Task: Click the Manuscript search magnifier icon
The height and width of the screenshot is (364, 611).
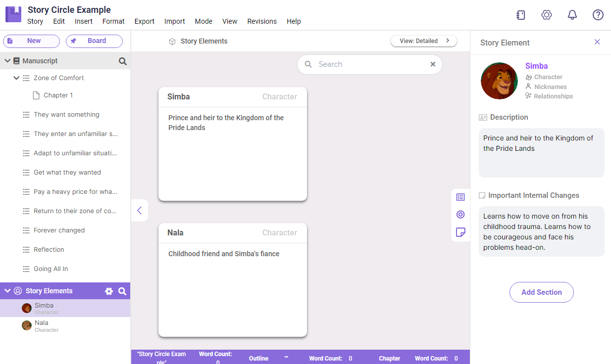Action: [123, 61]
